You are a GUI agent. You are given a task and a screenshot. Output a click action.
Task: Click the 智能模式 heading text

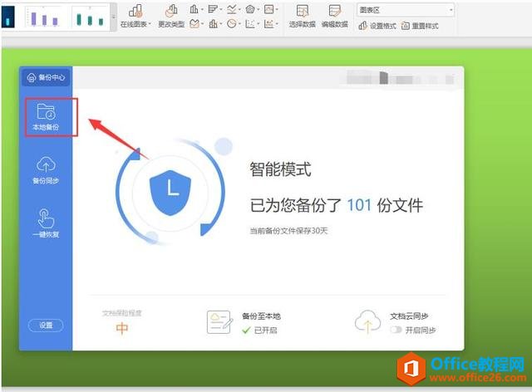pyautogui.click(x=280, y=169)
